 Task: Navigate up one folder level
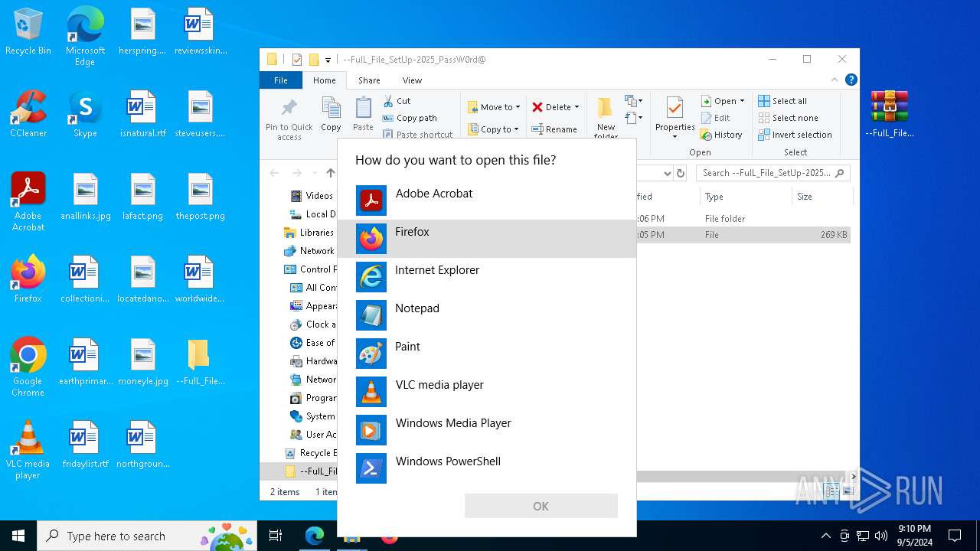pyautogui.click(x=331, y=173)
